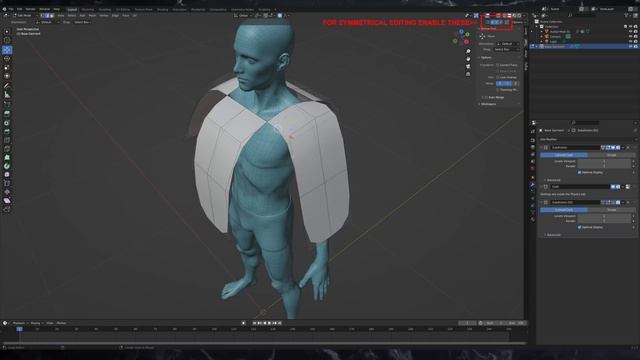Open the Modifiers wrench properties tab
The width and height of the screenshot is (640, 360).
pyautogui.click(x=533, y=184)
